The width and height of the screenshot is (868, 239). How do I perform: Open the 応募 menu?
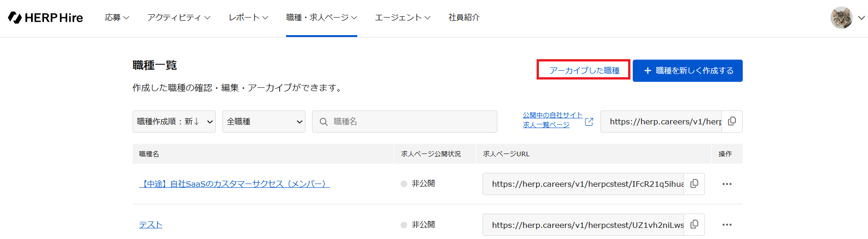[116, 18]
